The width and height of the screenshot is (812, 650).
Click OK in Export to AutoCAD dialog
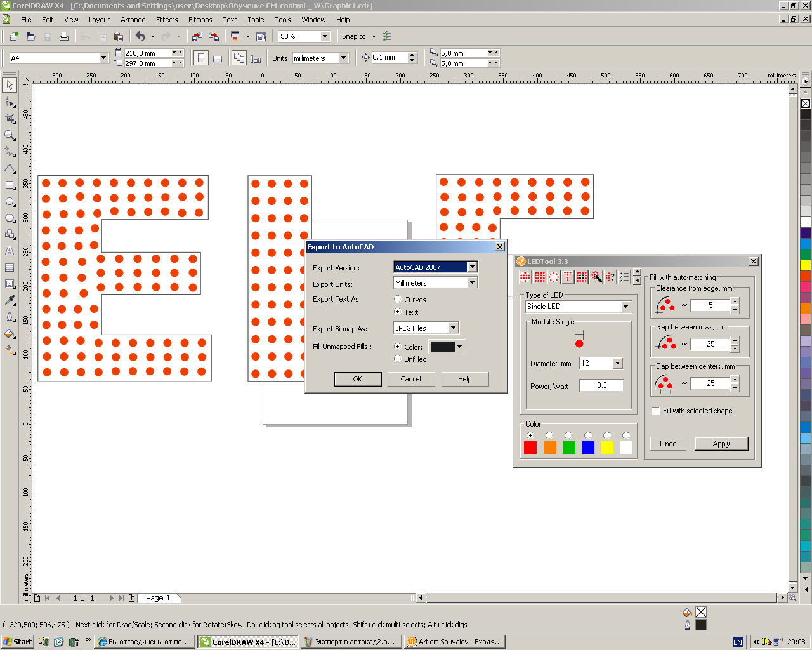(357, 379)
